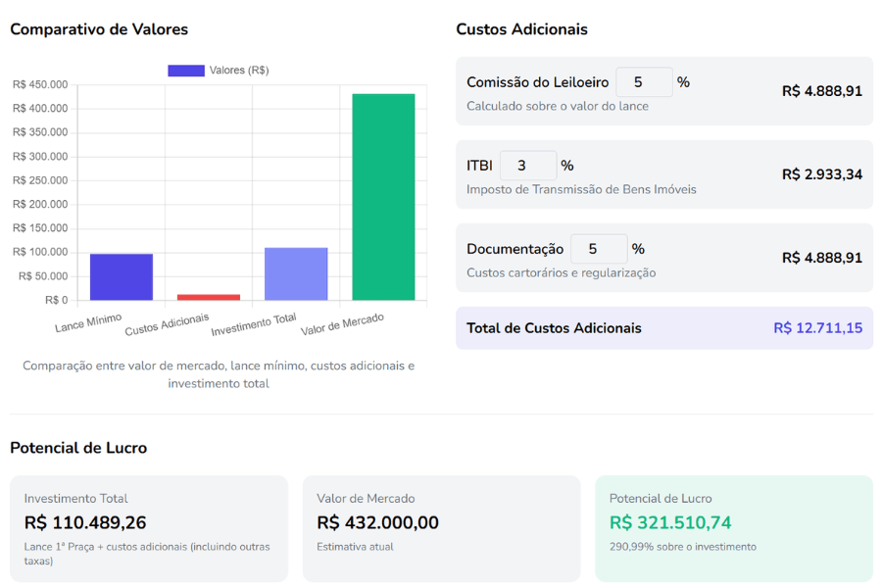Click the Comparativo de Valores heading
The width and height of the screenshot is (882, 588).
[x=99, y=29]
